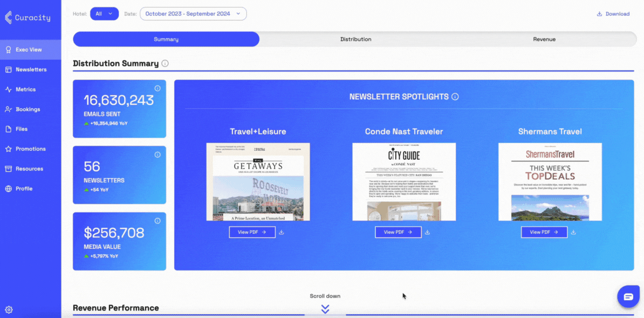Click info icon on Emails Sent card

click(x=157, y=89)
